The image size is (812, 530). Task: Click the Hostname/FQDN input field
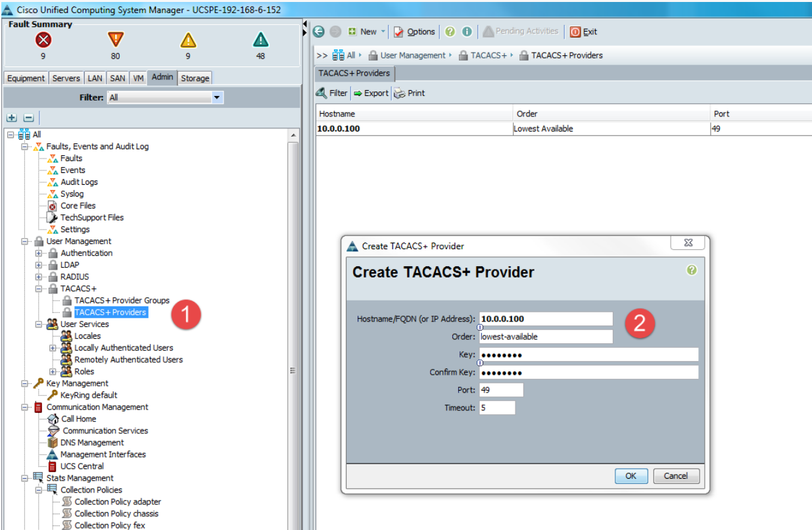(x=546, y=318)
